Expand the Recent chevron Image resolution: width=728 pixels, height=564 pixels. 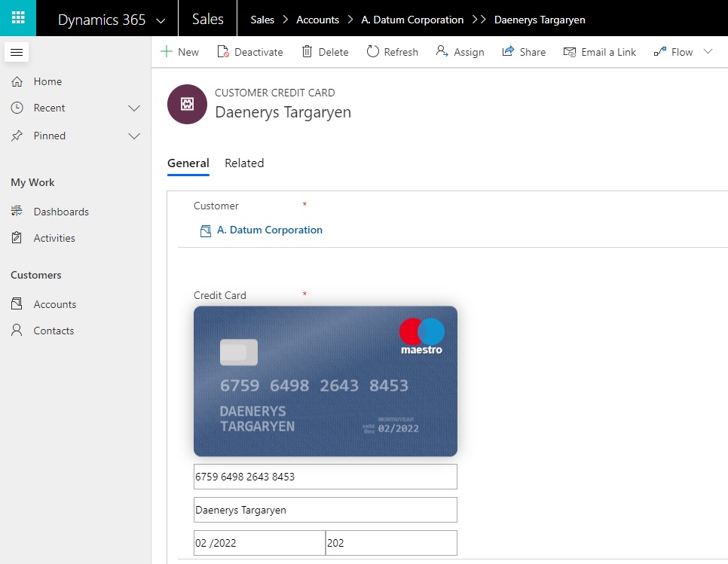tap(134, 108)
